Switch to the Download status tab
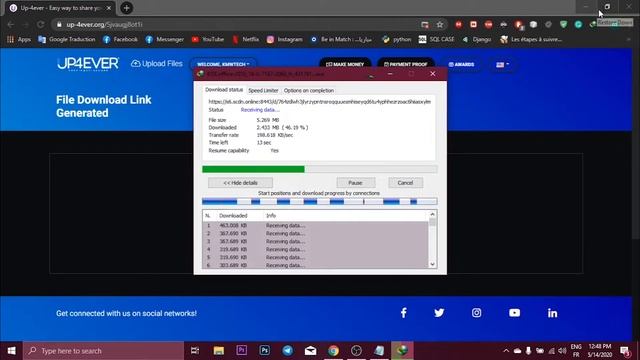This screenshot has height=360, width=640. (224, 90)
